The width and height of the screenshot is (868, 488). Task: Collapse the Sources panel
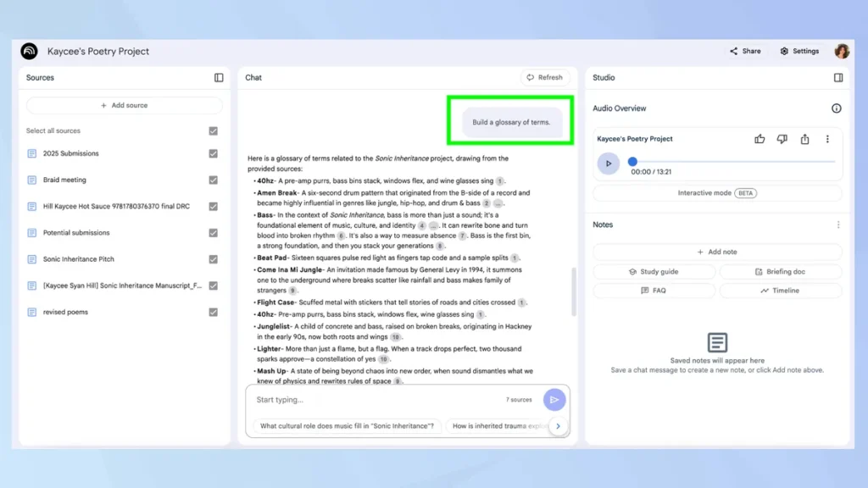click(219, 78)
